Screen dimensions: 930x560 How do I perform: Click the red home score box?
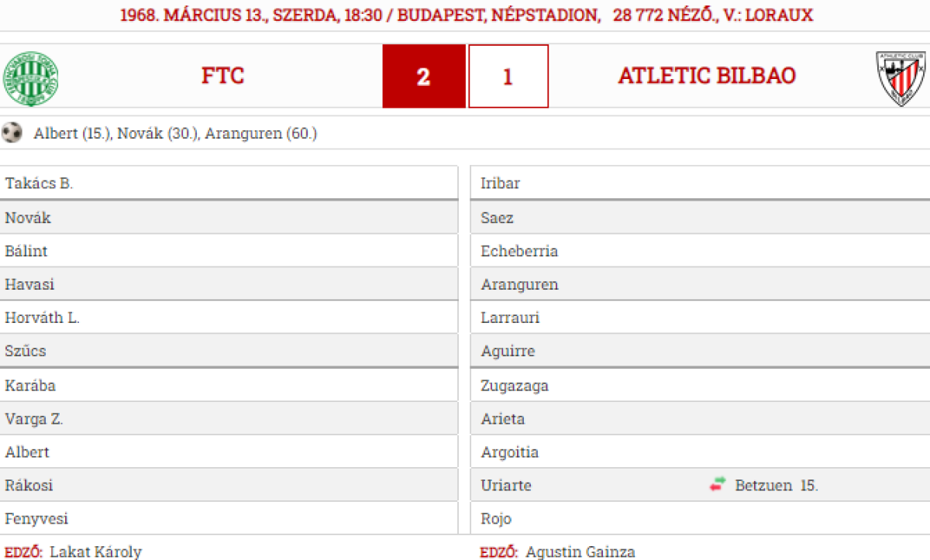(x=423, y=77)
